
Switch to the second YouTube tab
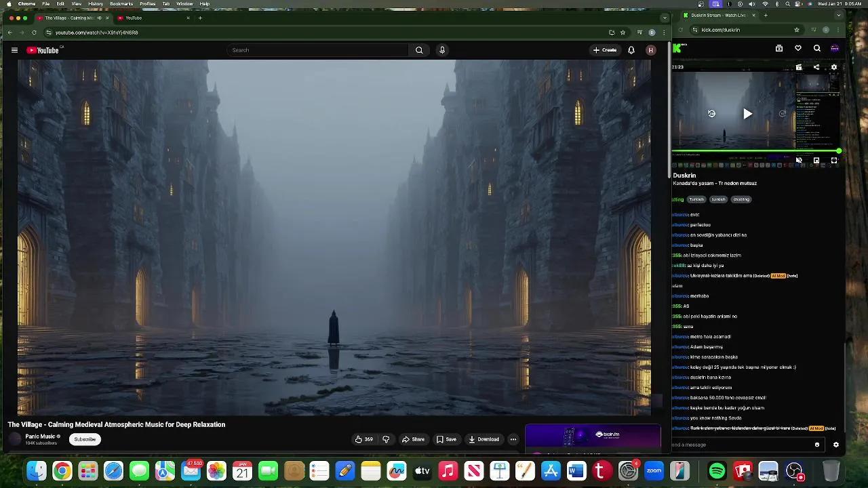tap(149, 18)
